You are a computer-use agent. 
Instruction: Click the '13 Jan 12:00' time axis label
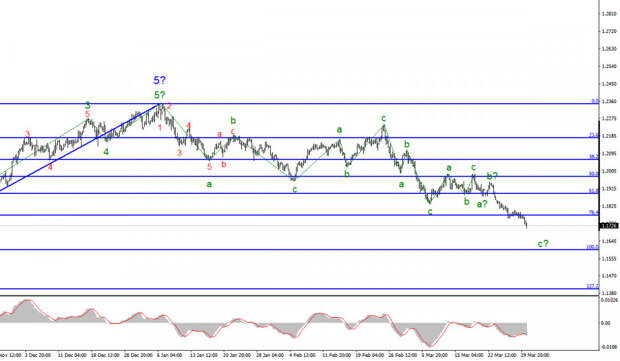click(204, 355)
